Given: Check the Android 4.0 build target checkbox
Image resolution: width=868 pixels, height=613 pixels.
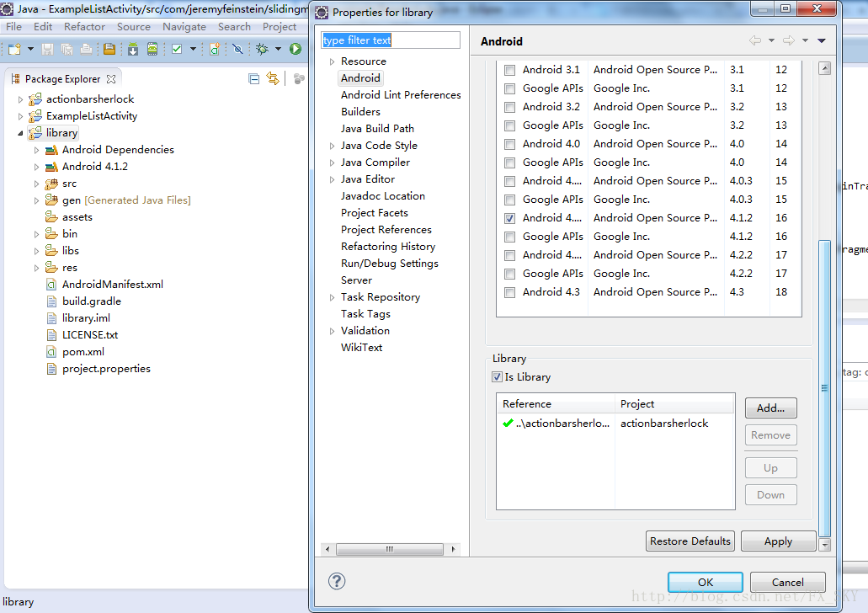Looking at the screenshot, I should tap(510, 145).
